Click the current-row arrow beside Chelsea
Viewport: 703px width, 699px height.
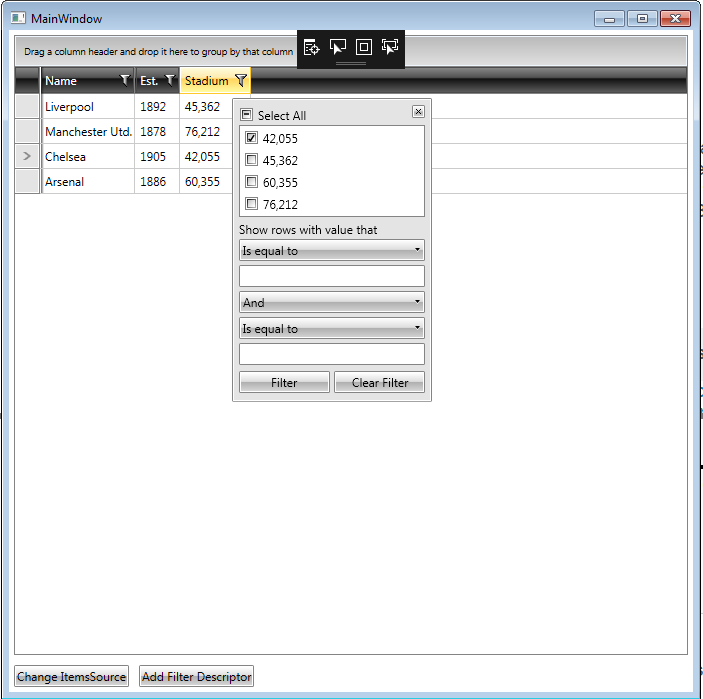[27, 156]
